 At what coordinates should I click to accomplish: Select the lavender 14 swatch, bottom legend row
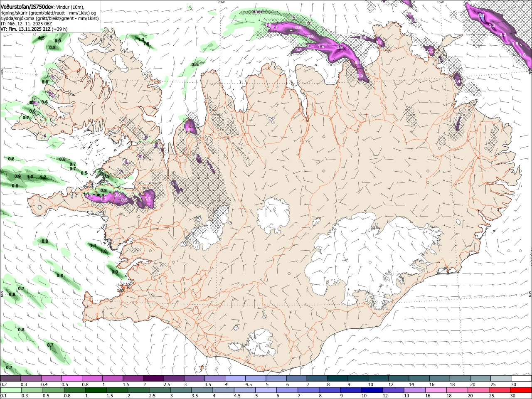click(x=415, y=390)
